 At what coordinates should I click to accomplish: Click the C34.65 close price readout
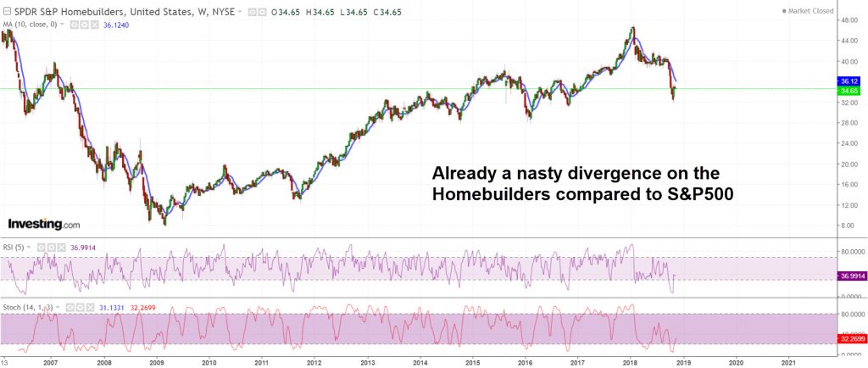[387, 12]
